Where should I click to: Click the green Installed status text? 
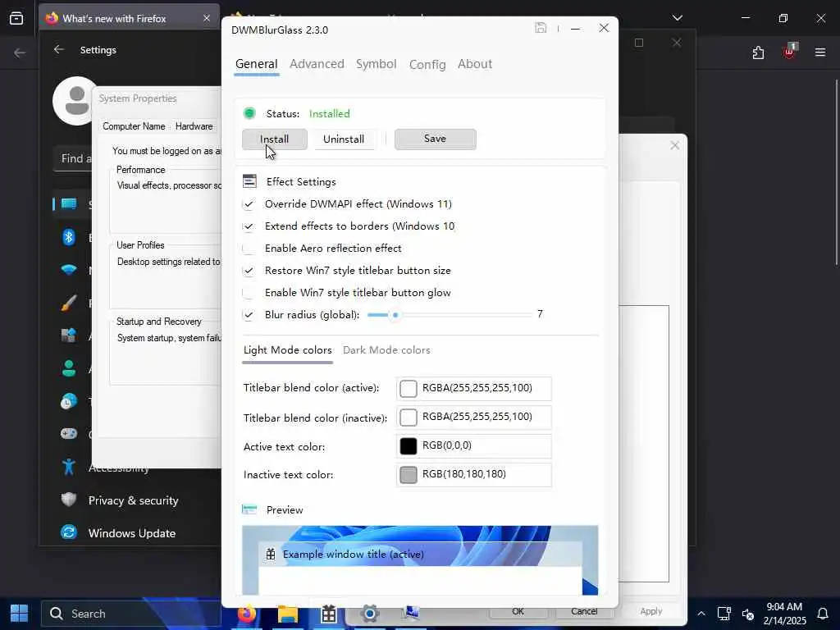pos(330,113)
